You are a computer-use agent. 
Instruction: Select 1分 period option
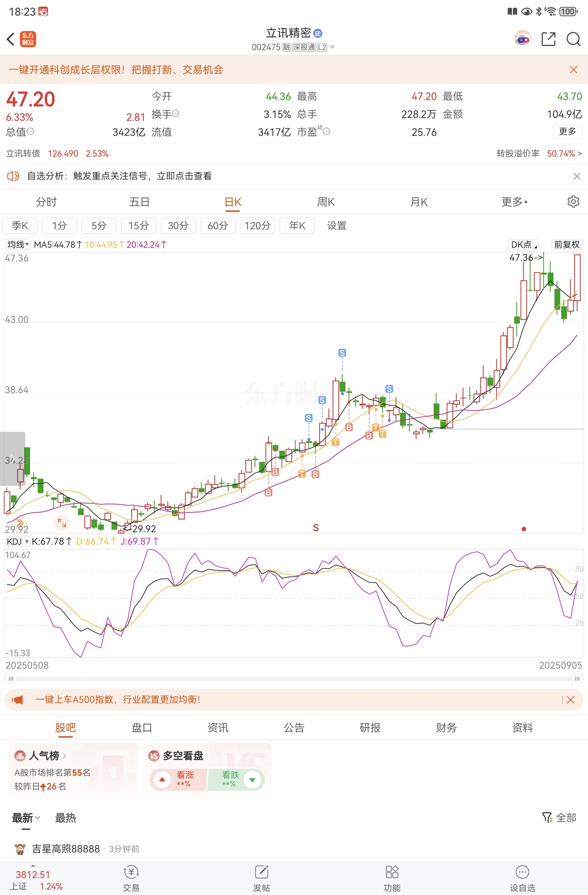point(59,226)
